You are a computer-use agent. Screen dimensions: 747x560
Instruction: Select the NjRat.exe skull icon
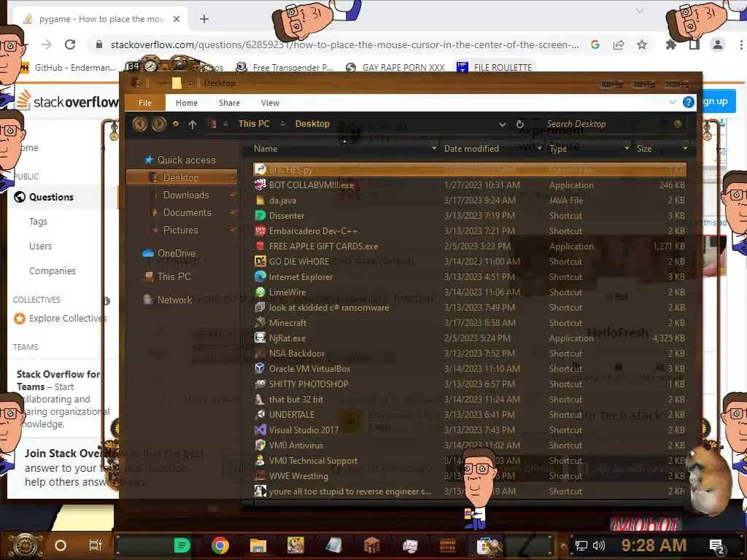coord(260,338)
